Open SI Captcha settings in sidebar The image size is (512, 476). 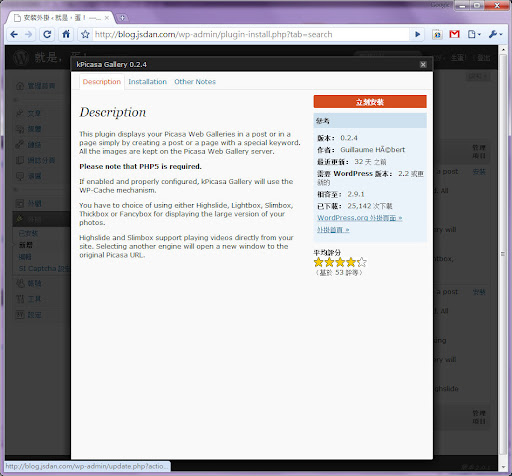coord(44,268)
